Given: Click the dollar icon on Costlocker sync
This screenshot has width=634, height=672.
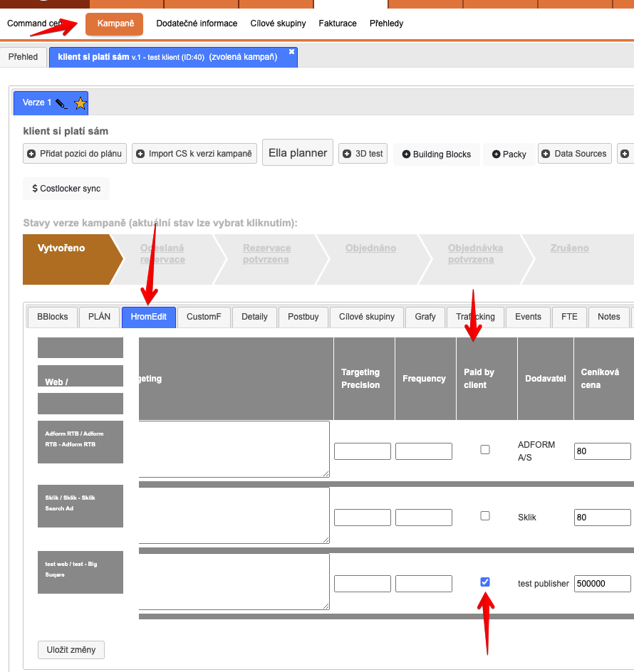Looking at the screenshot, I should coord(35,189).
